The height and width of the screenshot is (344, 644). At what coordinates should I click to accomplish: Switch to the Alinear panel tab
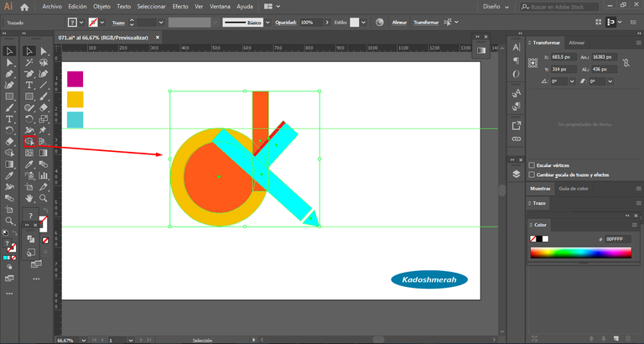pyautogui.click(x=577, y=43)
